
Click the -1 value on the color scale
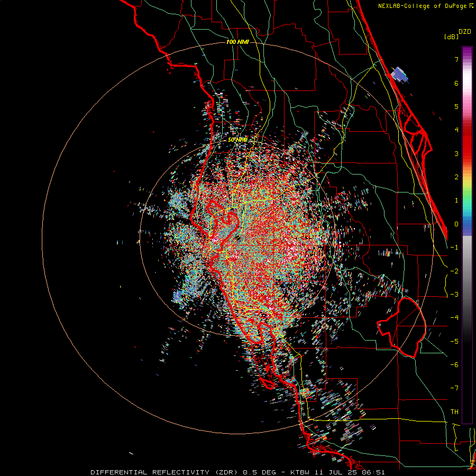[x=454, y=248]
